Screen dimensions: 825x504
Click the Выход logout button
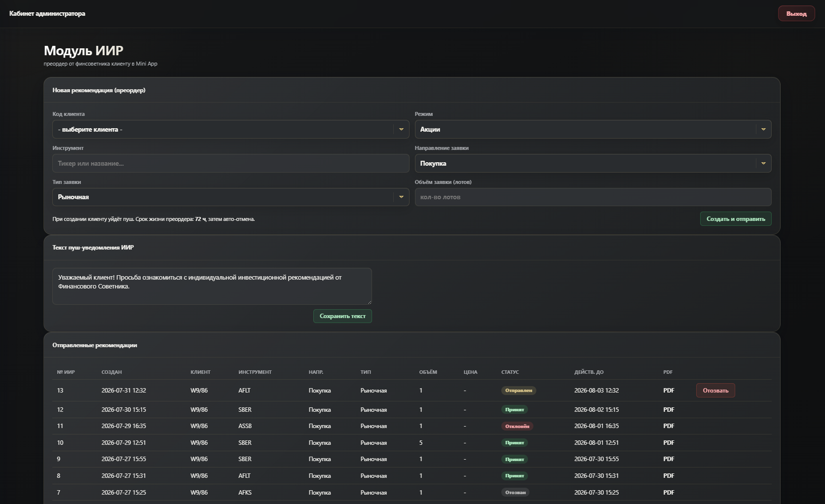796,13
